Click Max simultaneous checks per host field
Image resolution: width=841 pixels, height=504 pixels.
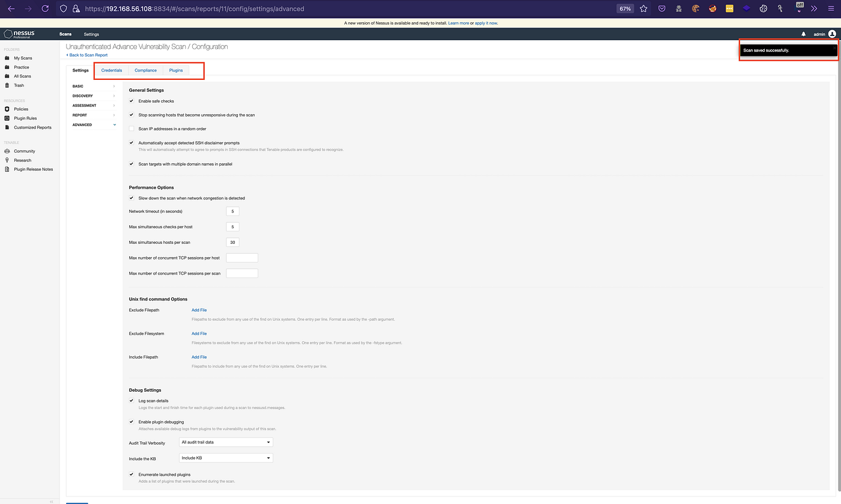[x=232, y=227]
